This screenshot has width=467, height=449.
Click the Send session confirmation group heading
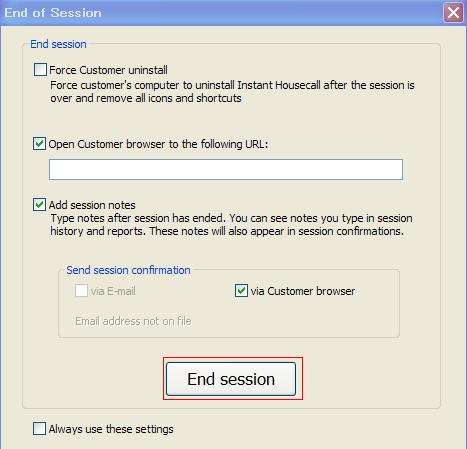point(128,270)
